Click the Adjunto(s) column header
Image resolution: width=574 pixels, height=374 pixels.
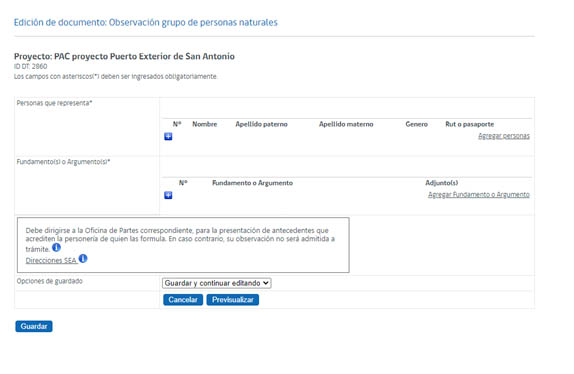coord(441,183)
